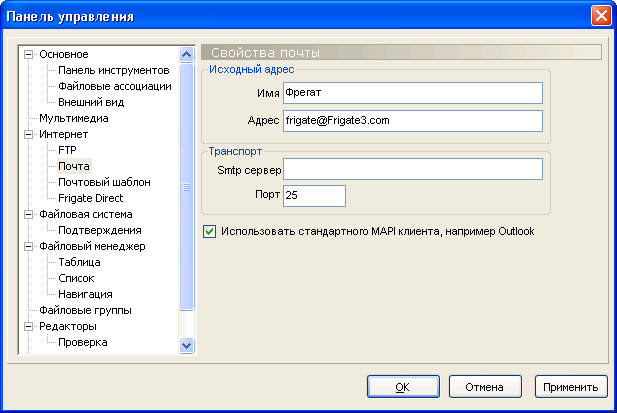Toggle the standard MAPI client checkbox

209,231
